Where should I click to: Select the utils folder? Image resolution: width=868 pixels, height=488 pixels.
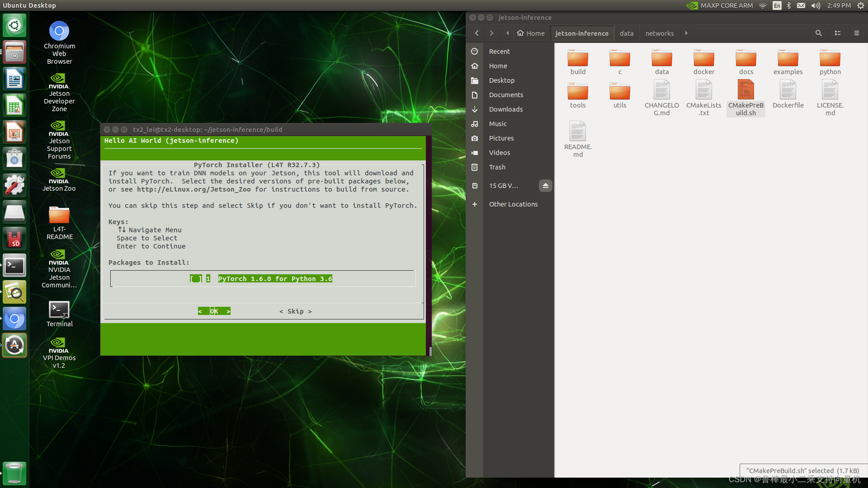tap(620, 96)
